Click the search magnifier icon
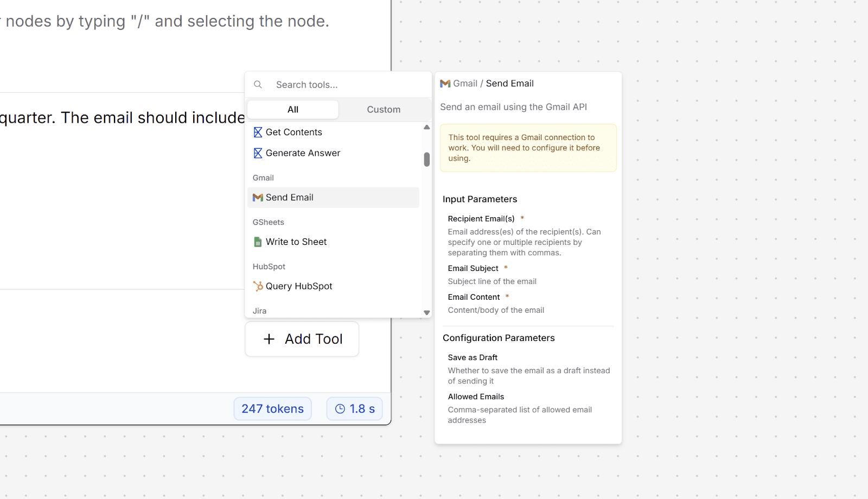 (x=258, y=85)
